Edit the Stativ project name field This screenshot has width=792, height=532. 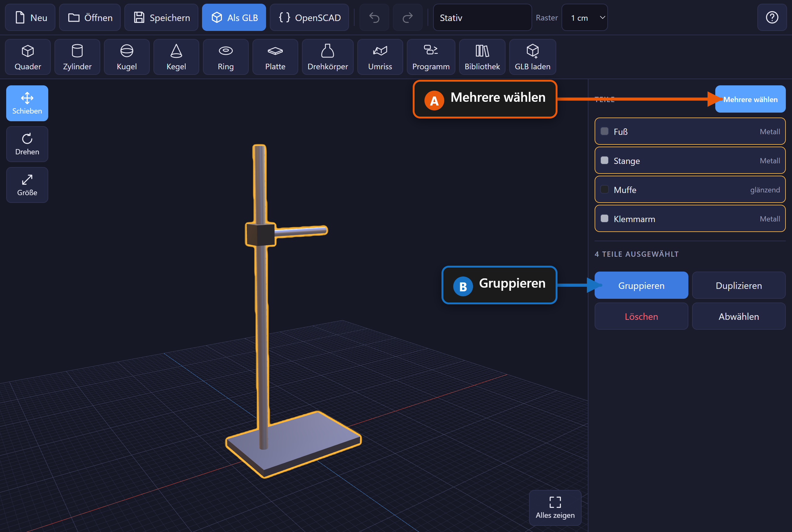pyautogui.click(x=482, y=17)
